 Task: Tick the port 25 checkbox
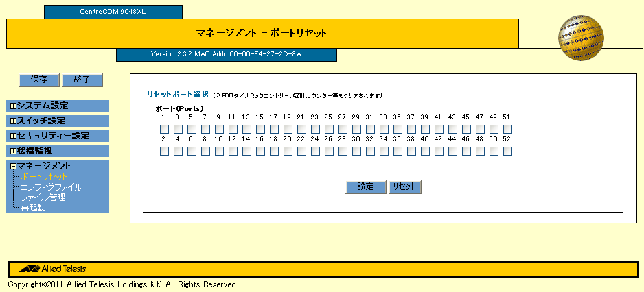point(329,129)
